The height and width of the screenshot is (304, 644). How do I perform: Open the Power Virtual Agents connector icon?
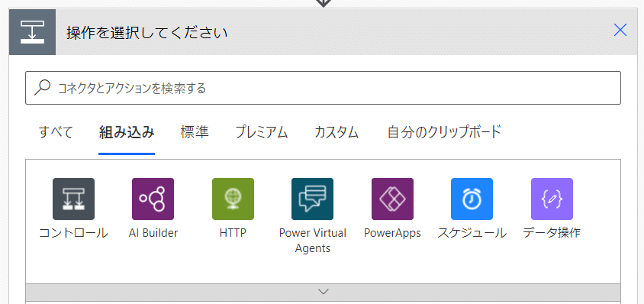(313, 199)
